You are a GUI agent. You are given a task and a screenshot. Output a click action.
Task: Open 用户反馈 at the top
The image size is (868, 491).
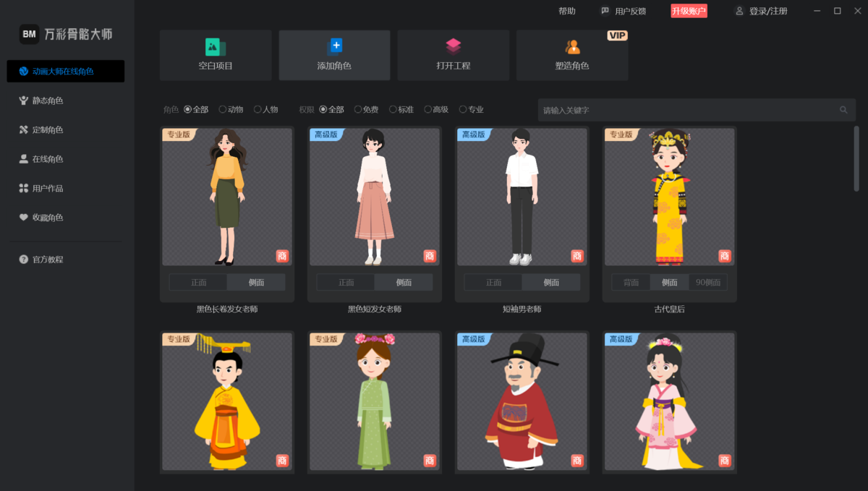click(624, 11)
